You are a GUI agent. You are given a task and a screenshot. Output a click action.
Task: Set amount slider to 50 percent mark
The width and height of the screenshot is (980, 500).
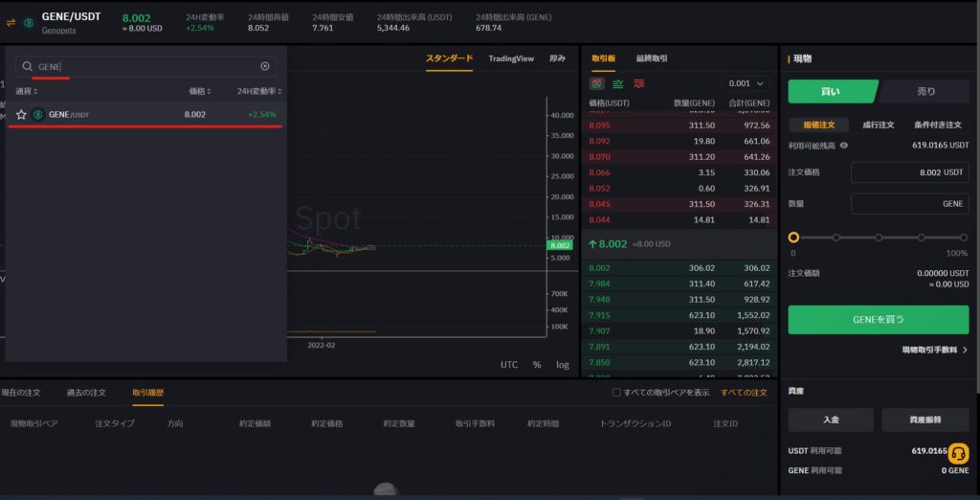tap(879, 238)
